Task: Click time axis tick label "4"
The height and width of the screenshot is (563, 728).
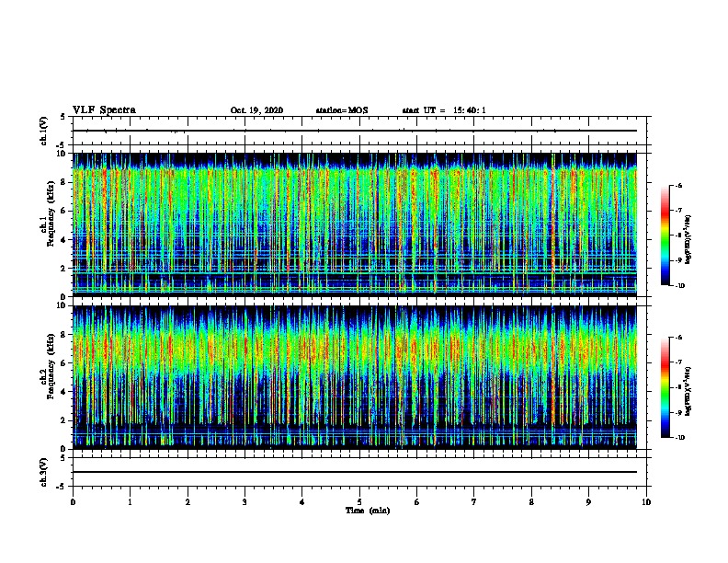Action: 301,502
